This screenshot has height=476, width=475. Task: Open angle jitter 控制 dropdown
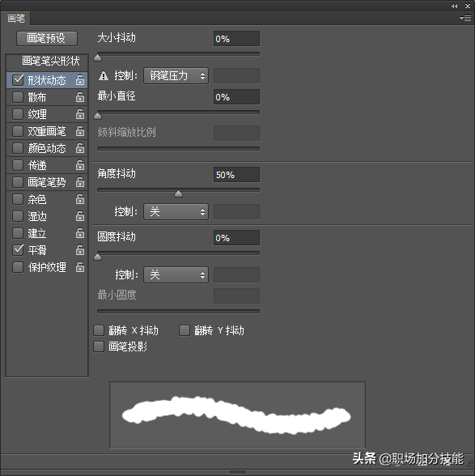pos(176,211)
